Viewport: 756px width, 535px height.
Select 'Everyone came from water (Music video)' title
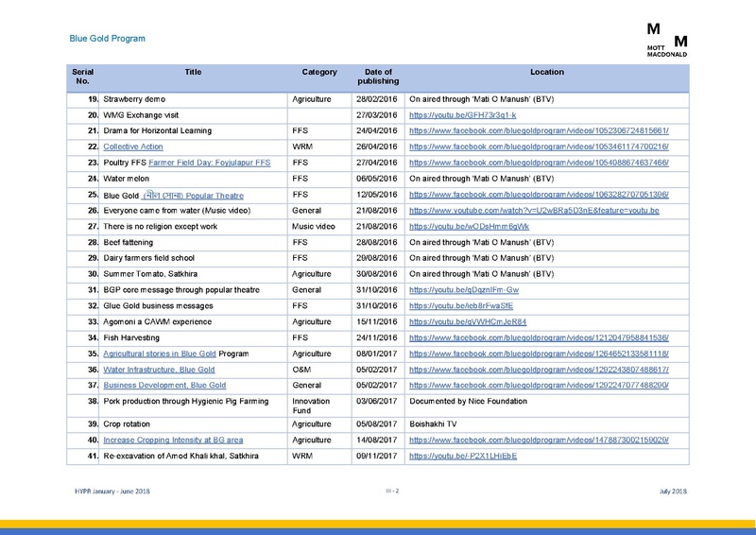tap(177, 211)
